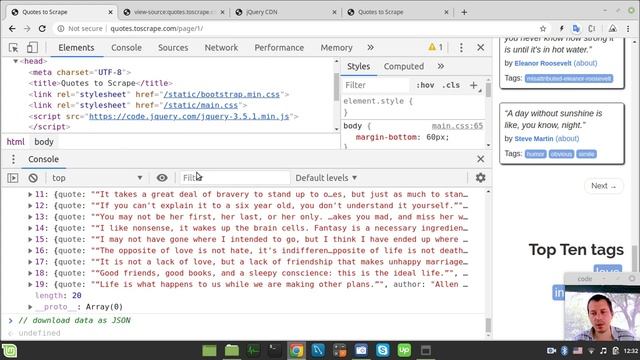Focus the console Filter field
The height and width of the screenshot is (360, 640).
click(x=235, y=178)
